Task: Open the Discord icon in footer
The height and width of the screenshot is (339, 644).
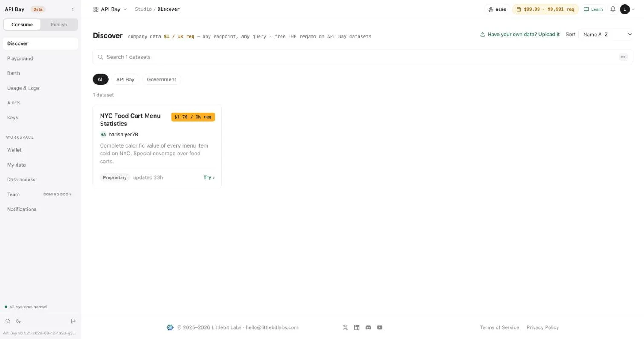Action: [x=368, y=327]
